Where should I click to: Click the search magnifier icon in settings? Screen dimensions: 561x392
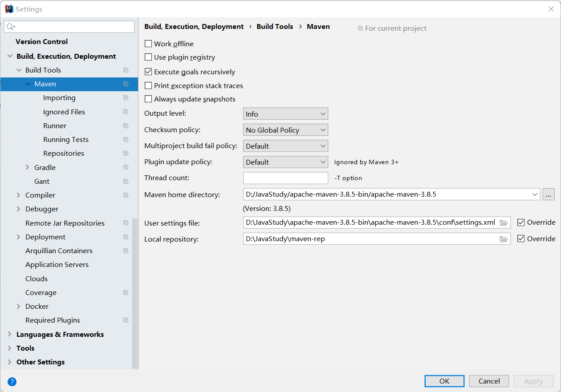click(x=11, y=27)
